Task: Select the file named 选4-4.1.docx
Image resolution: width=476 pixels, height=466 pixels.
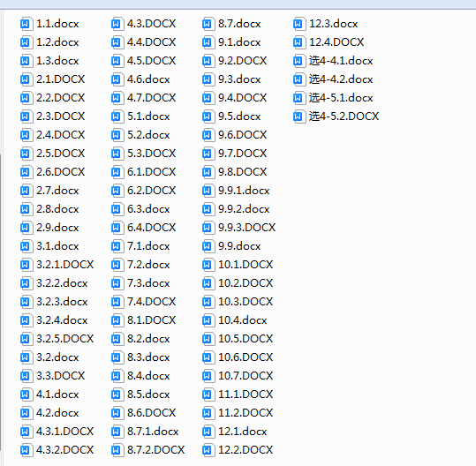Action: 341,61
